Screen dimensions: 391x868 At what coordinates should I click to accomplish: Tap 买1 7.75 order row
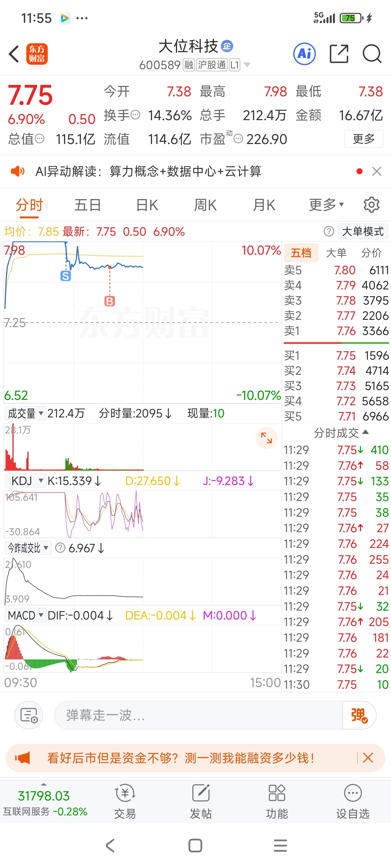tap(336, 356)
